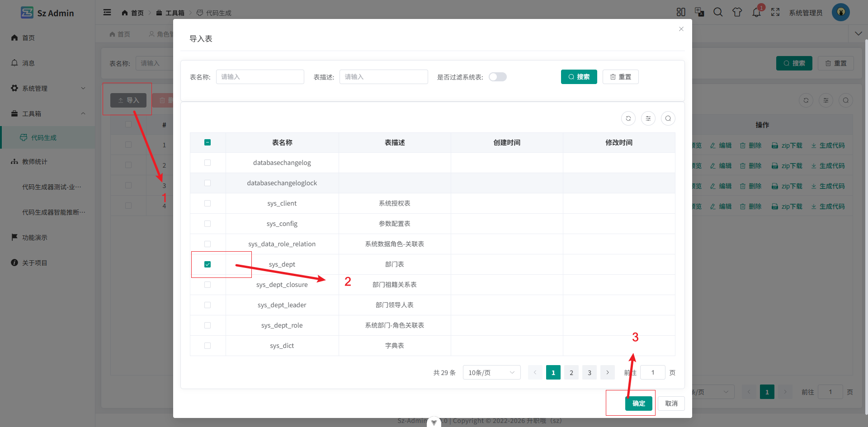Open column settings icon in dialog
This screenshot has height=427, width=868.
(x=648, y=118)
